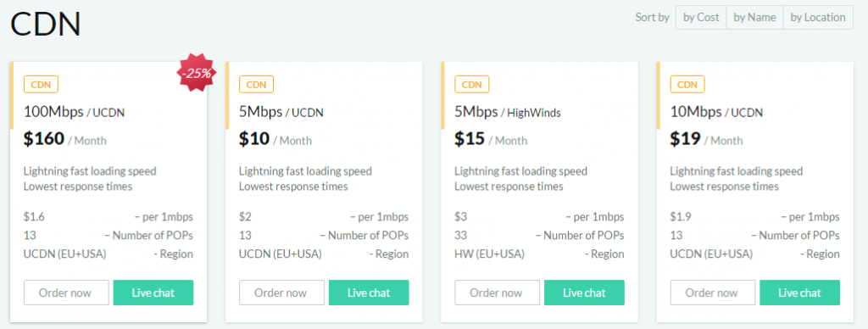Sort plans by Name
Image resolution: width=868 pixels, height=329 pixels.
click(x=754, y=17)
